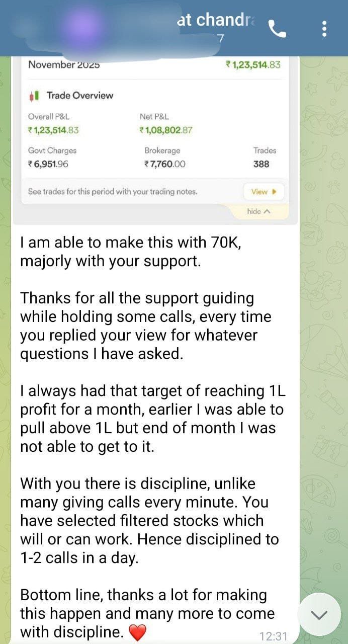Viewport: 348px width, 644px height.
Task: Tap the message timestamp 12:31
Action: pyautogui.click(x=273, y=636)
